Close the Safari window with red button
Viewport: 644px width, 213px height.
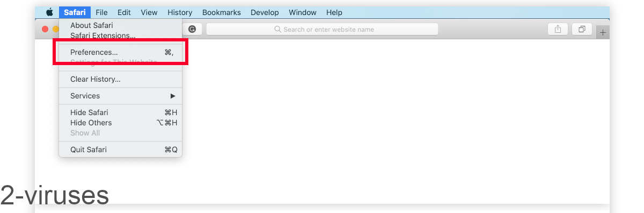(x=45, y=29)
